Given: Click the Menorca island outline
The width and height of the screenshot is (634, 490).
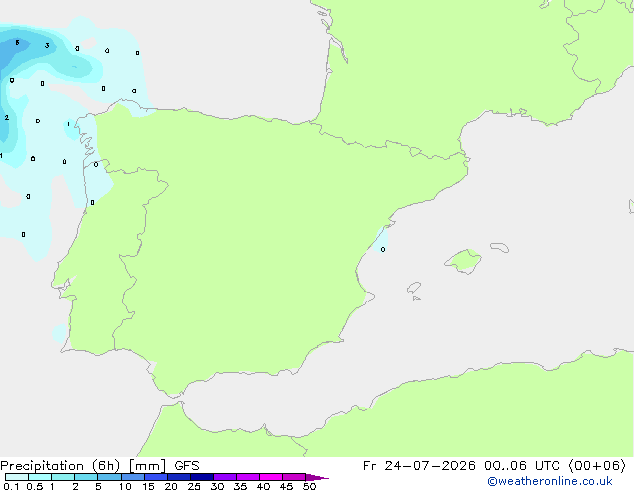Looking at the screenshot, I should click(499, 247).
